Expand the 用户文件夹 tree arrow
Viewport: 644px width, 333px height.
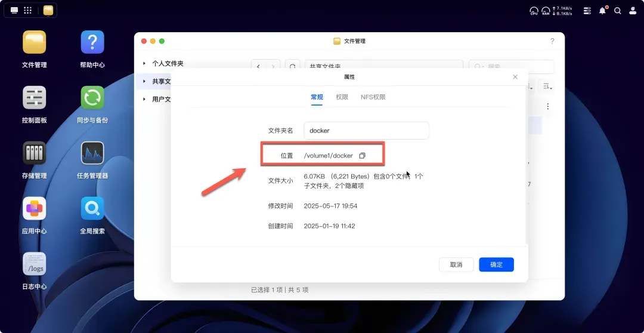144,99
